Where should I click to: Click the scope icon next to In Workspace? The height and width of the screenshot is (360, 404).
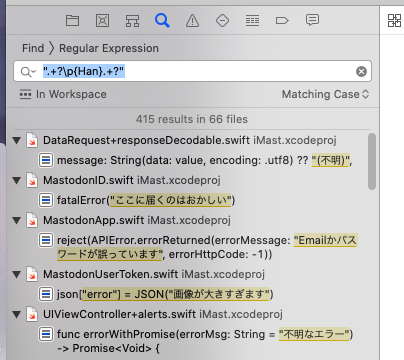pyautogui.click(x=25, y=94)
